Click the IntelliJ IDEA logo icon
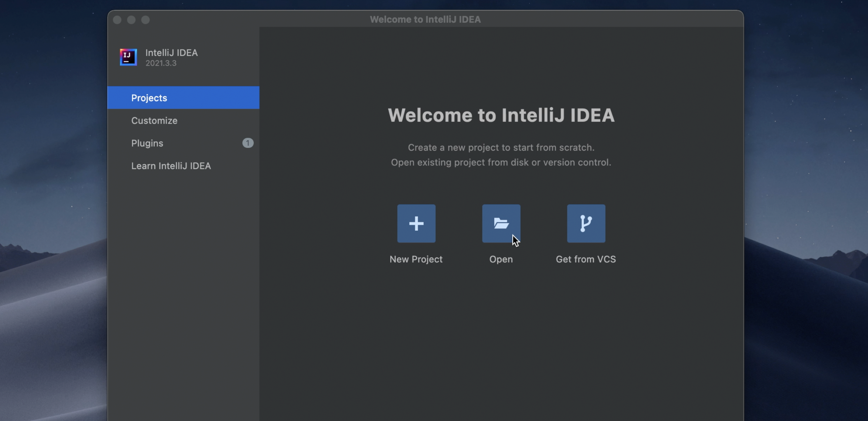 (x=128, y=57)
